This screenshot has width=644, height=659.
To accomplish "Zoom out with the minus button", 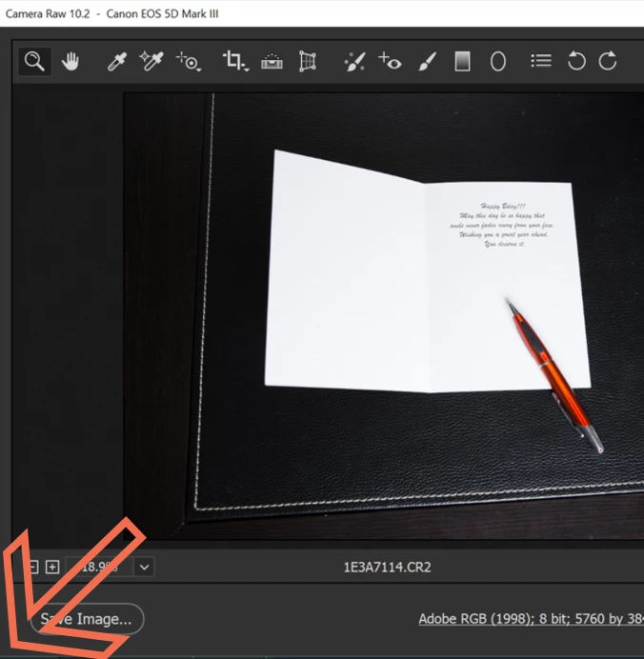I will (32, 568).
